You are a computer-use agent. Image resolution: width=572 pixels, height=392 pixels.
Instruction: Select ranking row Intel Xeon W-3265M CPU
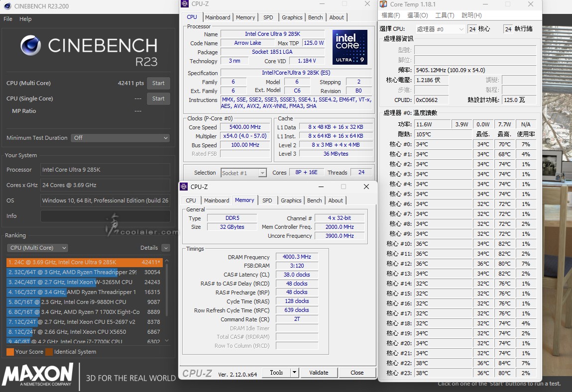pos(85,282)
